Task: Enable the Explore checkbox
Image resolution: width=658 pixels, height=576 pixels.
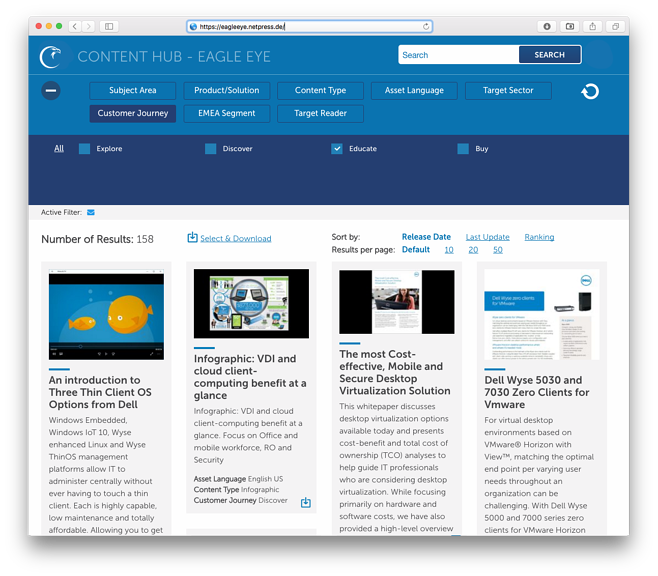Action: pyautogui.click(x=85, y=149)
